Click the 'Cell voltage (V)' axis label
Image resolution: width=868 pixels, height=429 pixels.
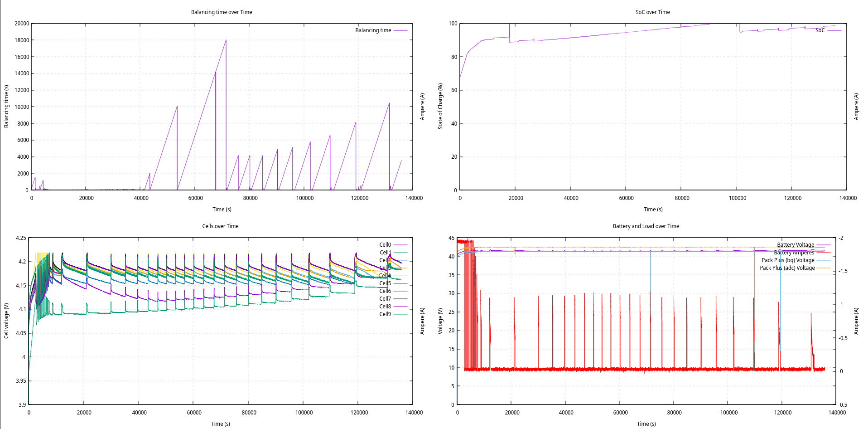tap(6, 321)
